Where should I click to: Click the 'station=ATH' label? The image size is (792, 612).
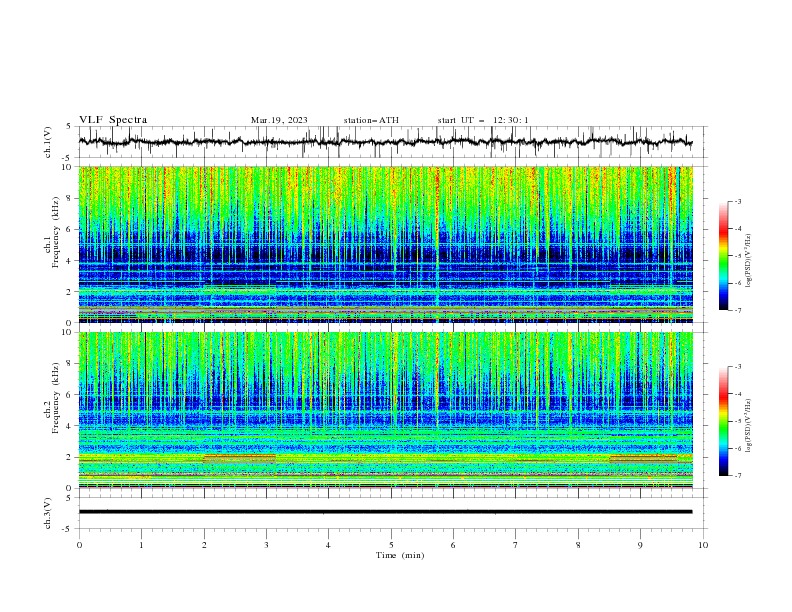(371, 120)
